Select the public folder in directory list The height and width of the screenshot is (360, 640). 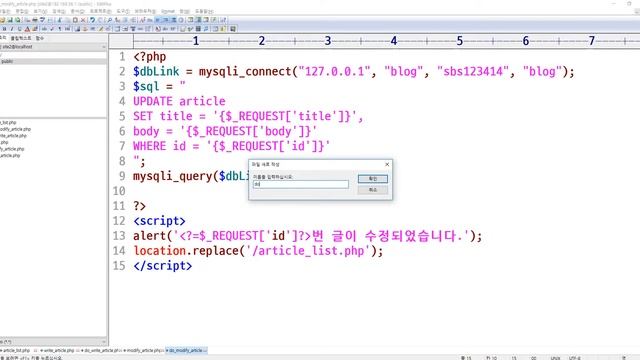click(x=53, y=61)
